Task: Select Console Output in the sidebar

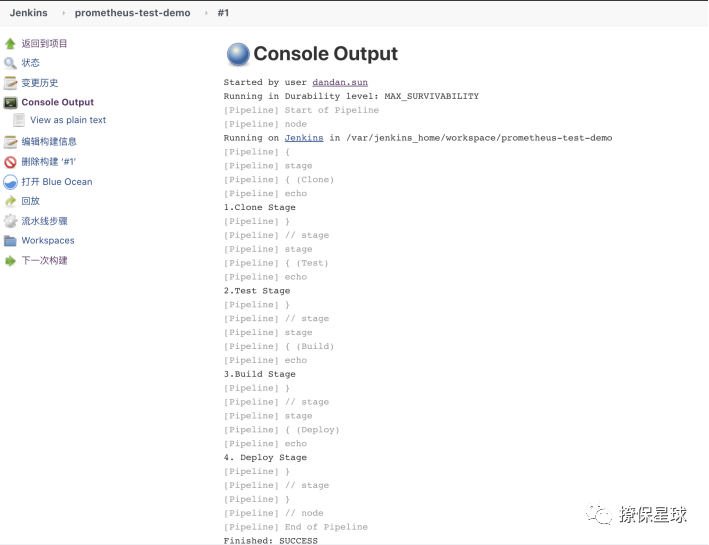Action: click(57, 102)
